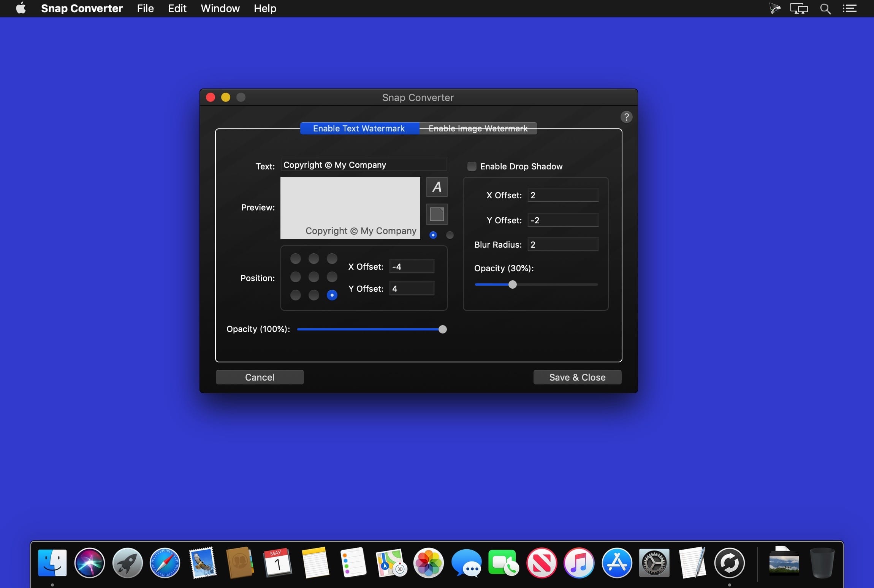This screenshot has width=874, height=588.
Task: Open Launchpad rocket icon
Action: pyautogui.click(x=127, y=563)
